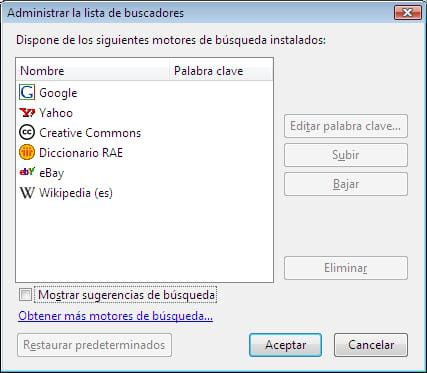Open Obtener más motores de búsqueda link
The image size is (427, 373).
pos(115,316)
